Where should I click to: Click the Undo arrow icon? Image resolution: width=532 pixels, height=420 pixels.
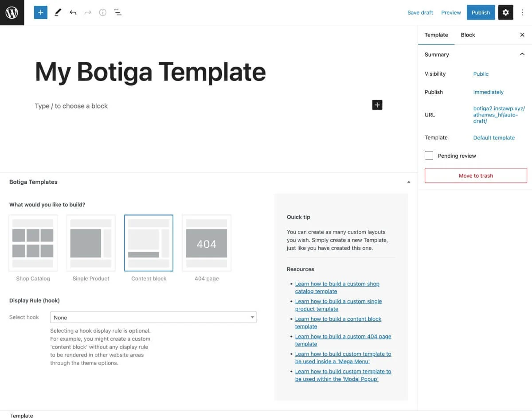(73, 12)
